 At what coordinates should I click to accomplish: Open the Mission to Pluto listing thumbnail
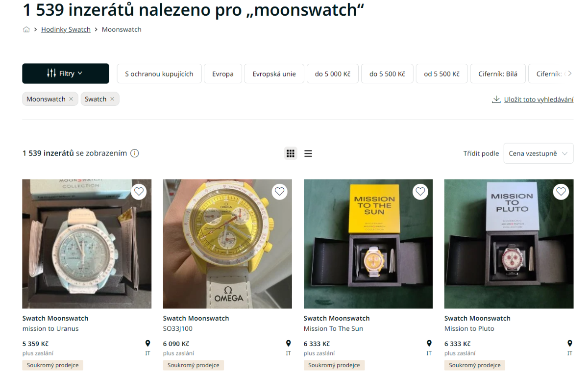coord(509,244)
